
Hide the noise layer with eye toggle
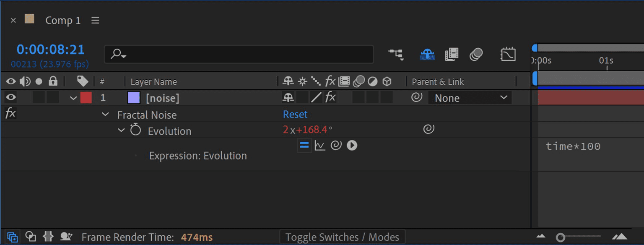pyautogui.click(x=10, y=97)
